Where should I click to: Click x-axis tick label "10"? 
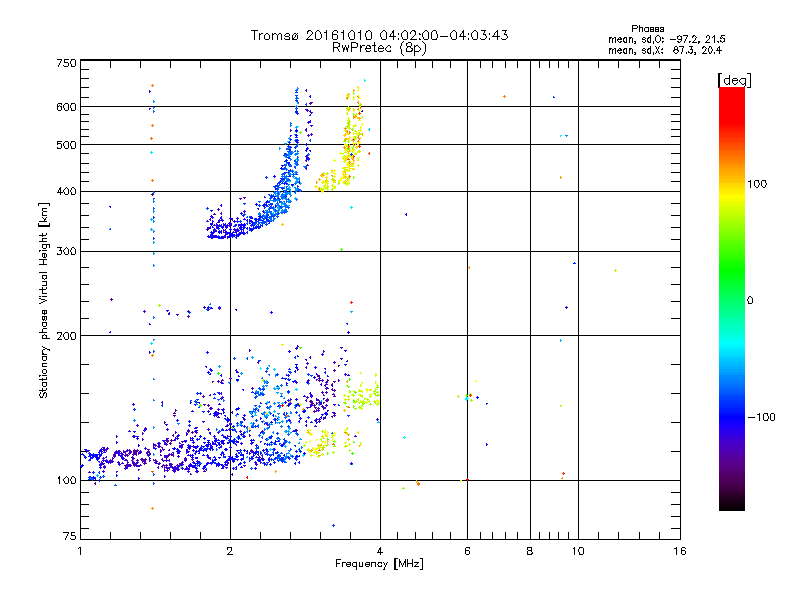point(578,551)
